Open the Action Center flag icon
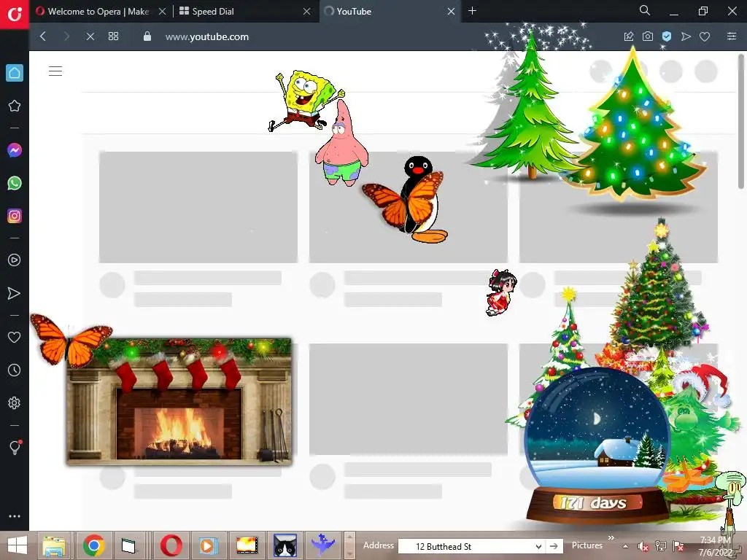The image size is (747, 560). [678, 546]
